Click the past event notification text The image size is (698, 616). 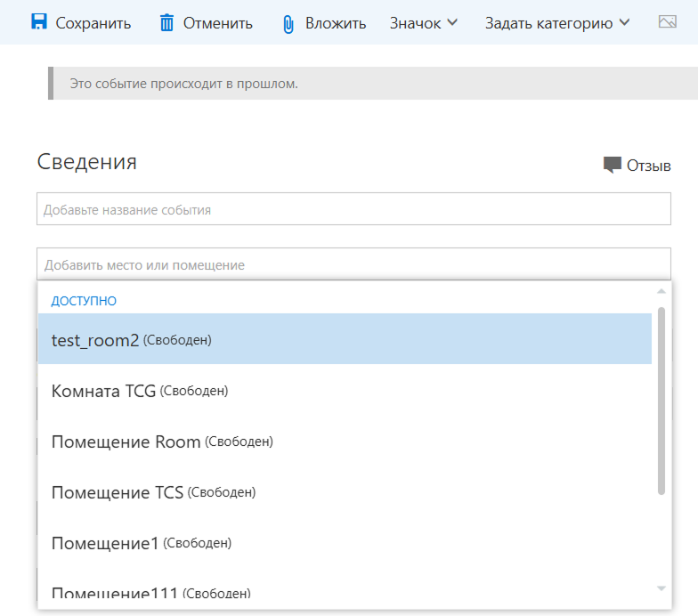[x=183, y=84]
